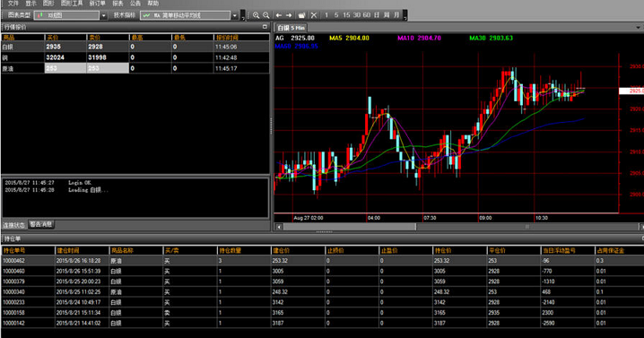This screenshot has width=644, height=338.
Task: Switch chart to daily (日) period
Action: [x=377, y=14]
